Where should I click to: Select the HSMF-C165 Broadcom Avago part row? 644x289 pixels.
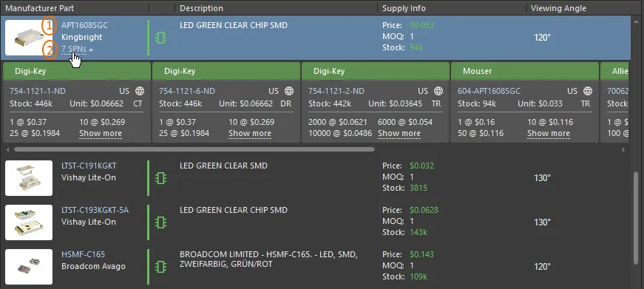[316, 267]
